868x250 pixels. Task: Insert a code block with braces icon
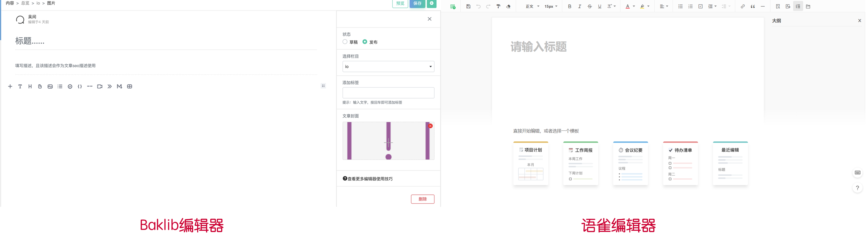(80, 87)
